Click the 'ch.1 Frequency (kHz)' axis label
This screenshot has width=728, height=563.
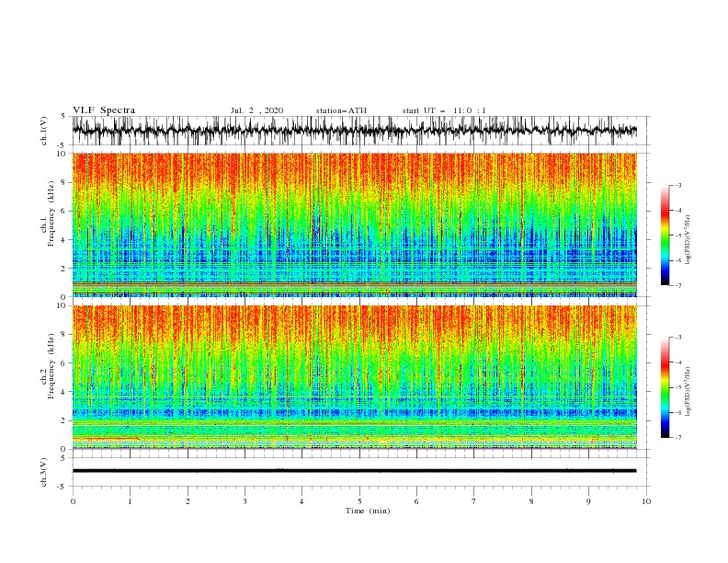pos(48,213)
